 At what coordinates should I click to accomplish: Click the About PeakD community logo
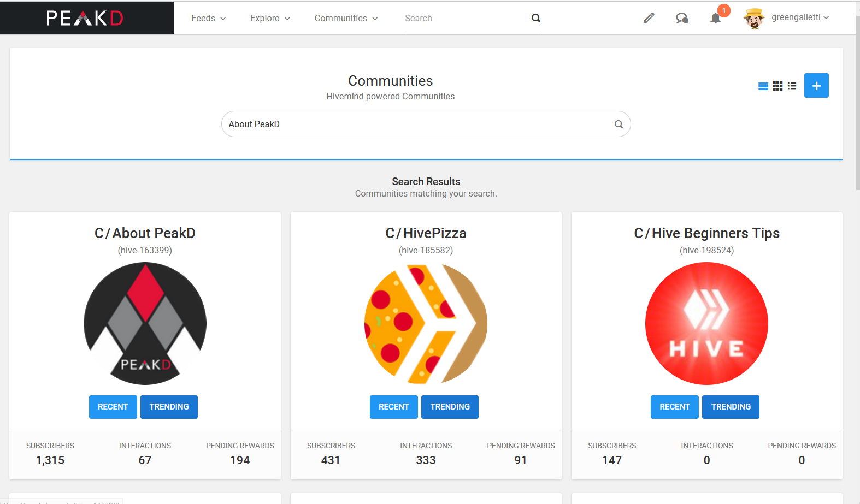click(145, 323)
